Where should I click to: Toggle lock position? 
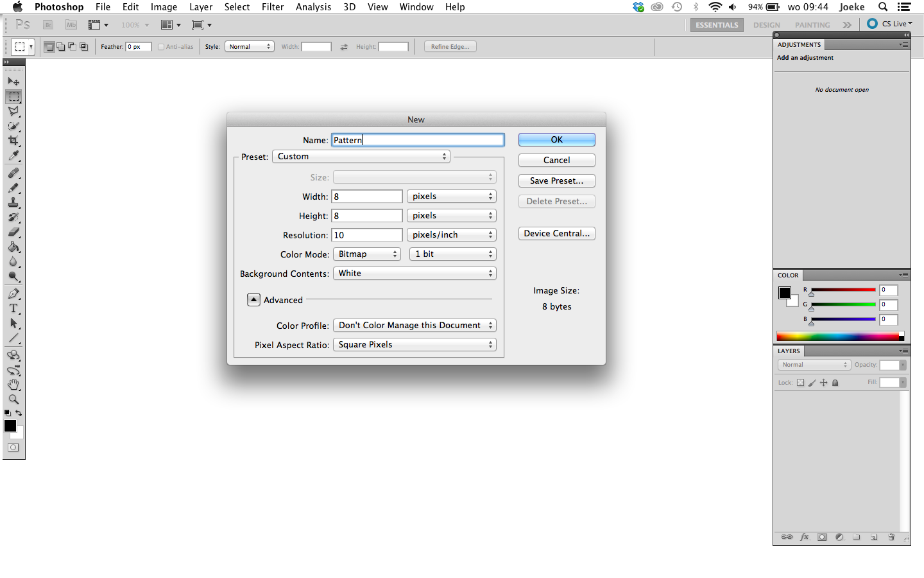pyautogui.click(x=823, y=383)
